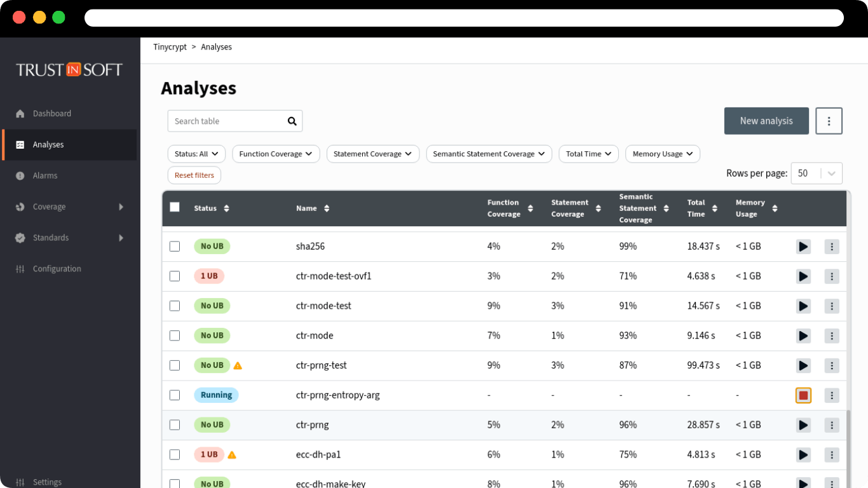Click the search magnifier icon
Viewport: 868px width, 488px height.
click(292, 121)
